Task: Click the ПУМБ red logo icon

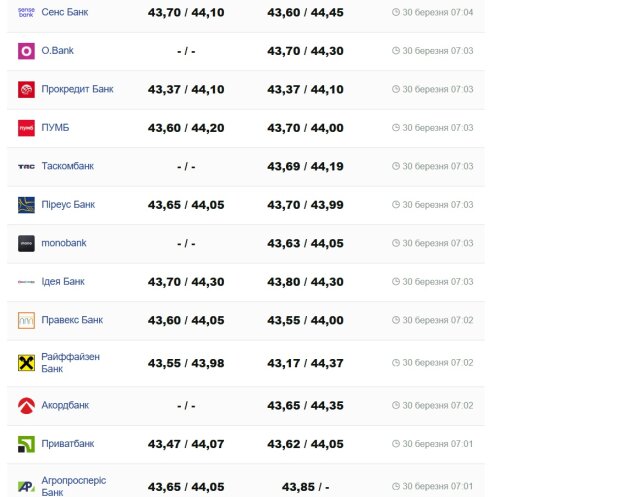Action: tap(26, 128)
